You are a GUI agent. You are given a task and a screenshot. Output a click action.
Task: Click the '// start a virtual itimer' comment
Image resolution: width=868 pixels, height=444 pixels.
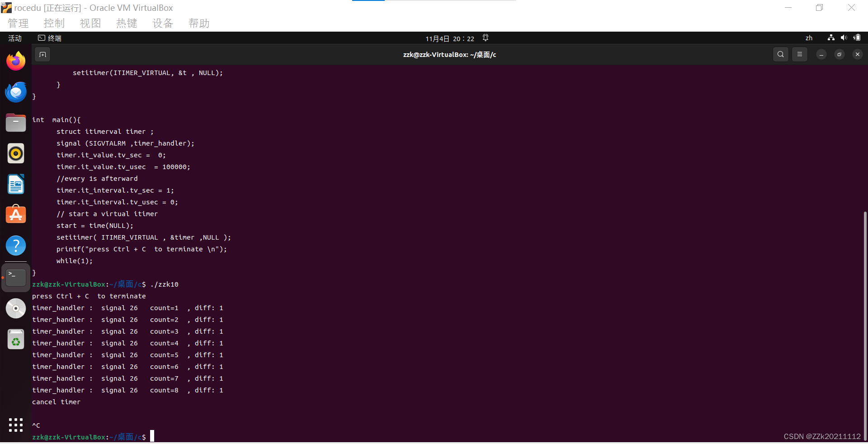click(x=107, y=214)
